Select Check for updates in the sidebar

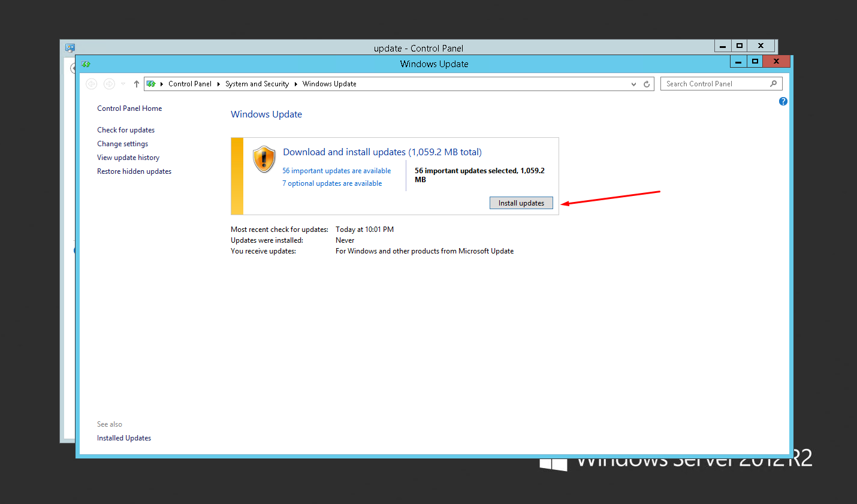(x=126, y=130)
